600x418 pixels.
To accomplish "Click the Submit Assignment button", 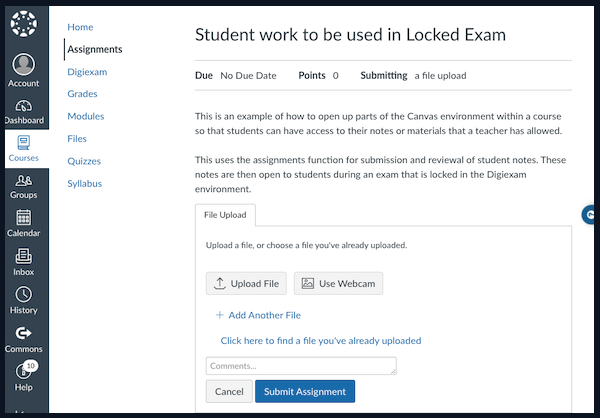I will click(x=305, y=391).
